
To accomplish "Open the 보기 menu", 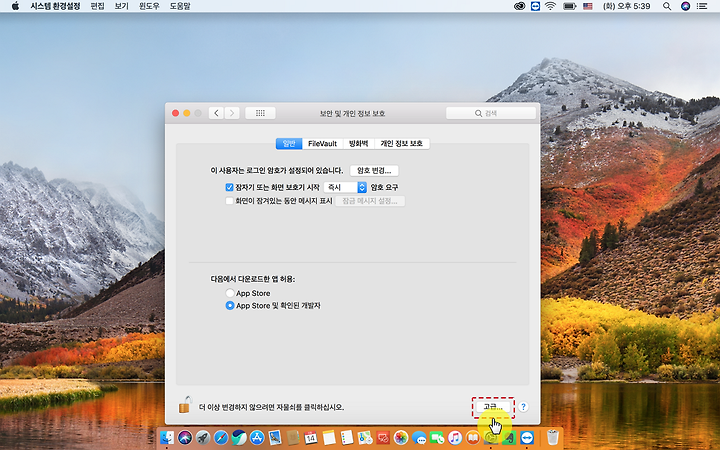I will click(122, 6).
